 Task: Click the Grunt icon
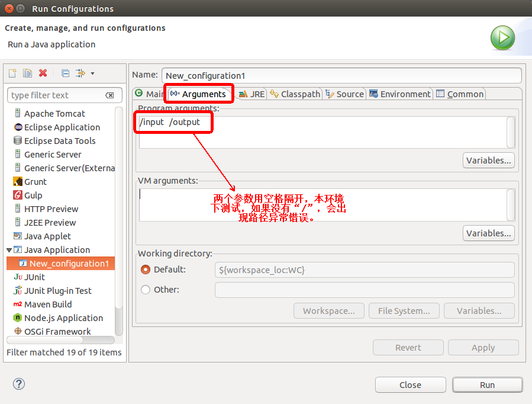tap(18, 181)
